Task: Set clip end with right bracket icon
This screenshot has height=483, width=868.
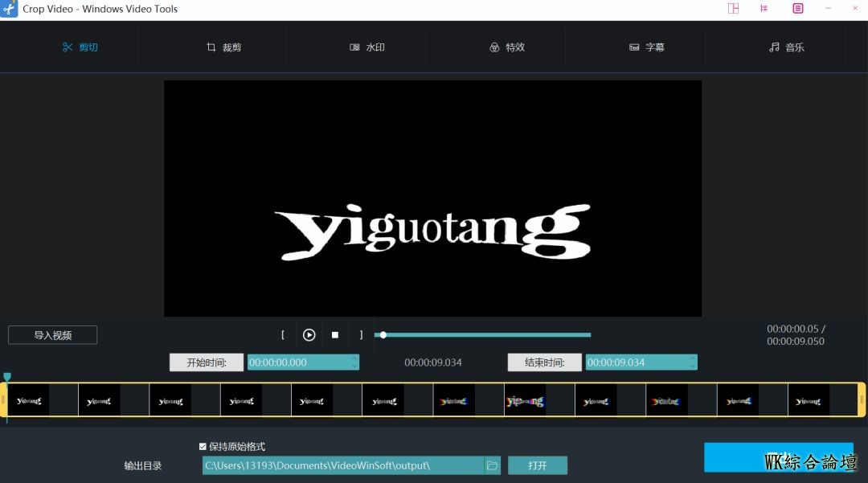Action: coord(361,335)
